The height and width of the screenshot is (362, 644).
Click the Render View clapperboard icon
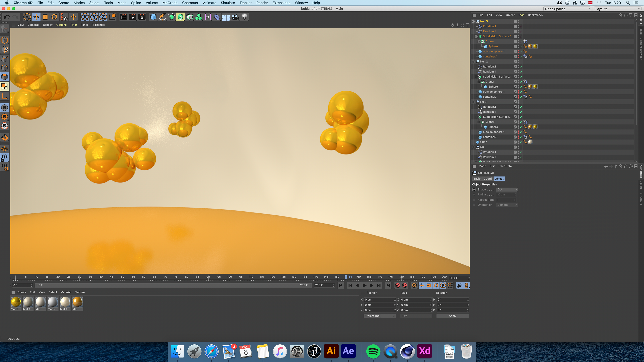[123, 17]
